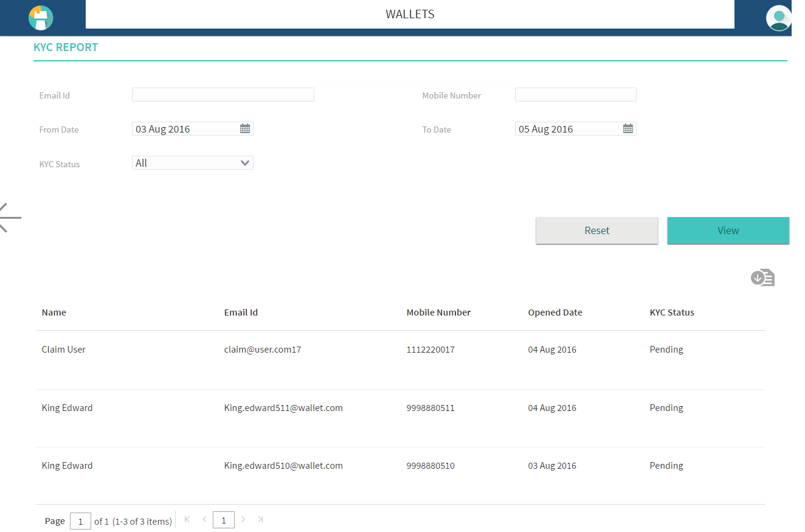The height and width of the screenshot is (532, 805).
Task: Click the wallet app logo icon
Action: pyautogui.click(x=41, y=18)
